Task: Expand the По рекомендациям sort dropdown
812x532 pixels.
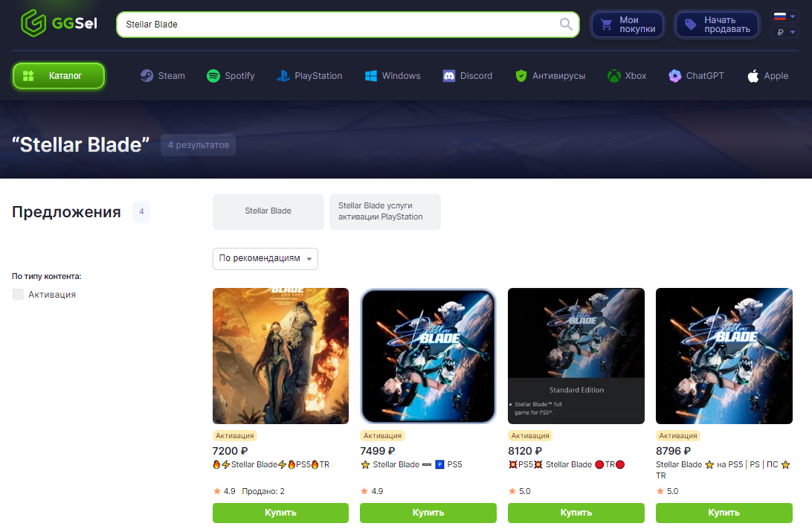Action: [265, 258]
